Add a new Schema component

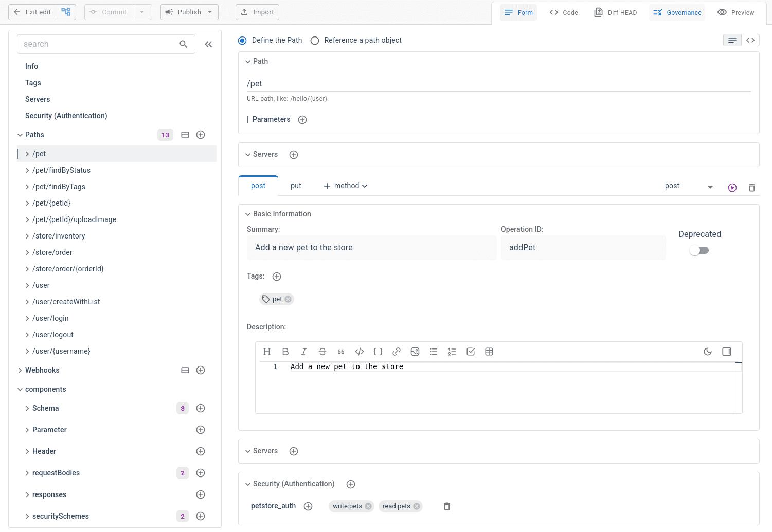tap(201, 408)
